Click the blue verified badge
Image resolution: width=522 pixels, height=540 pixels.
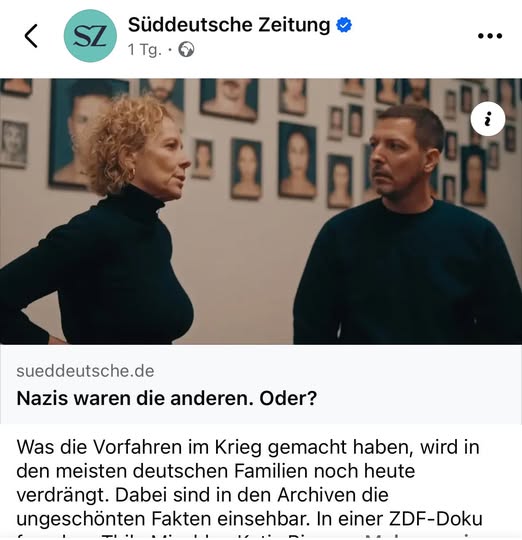pyautogui.click(x=344, y=25)
